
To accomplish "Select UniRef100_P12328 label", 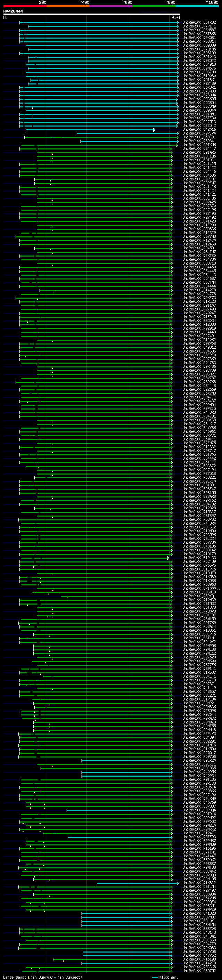I will (x=199, y=508).
